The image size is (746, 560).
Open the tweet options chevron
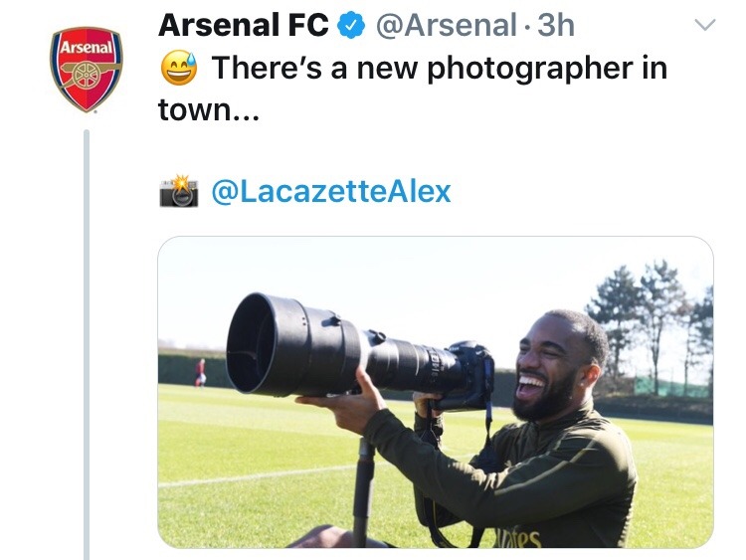point(704,25)
